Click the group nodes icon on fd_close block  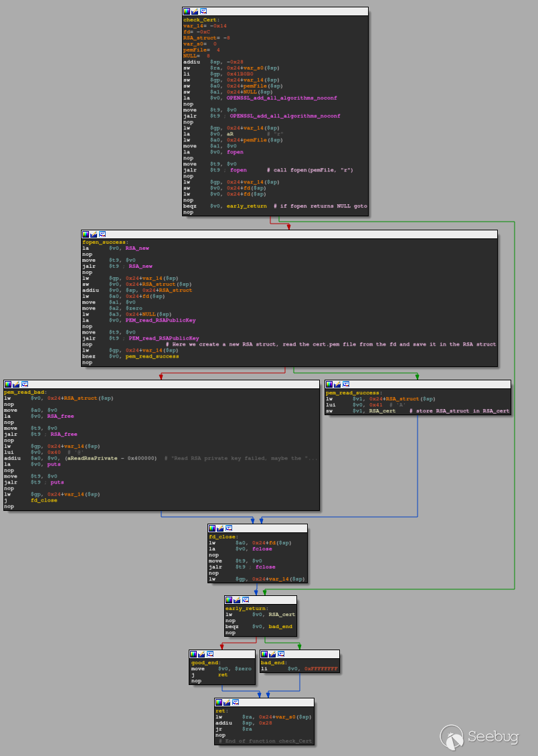tap(229, 528)
